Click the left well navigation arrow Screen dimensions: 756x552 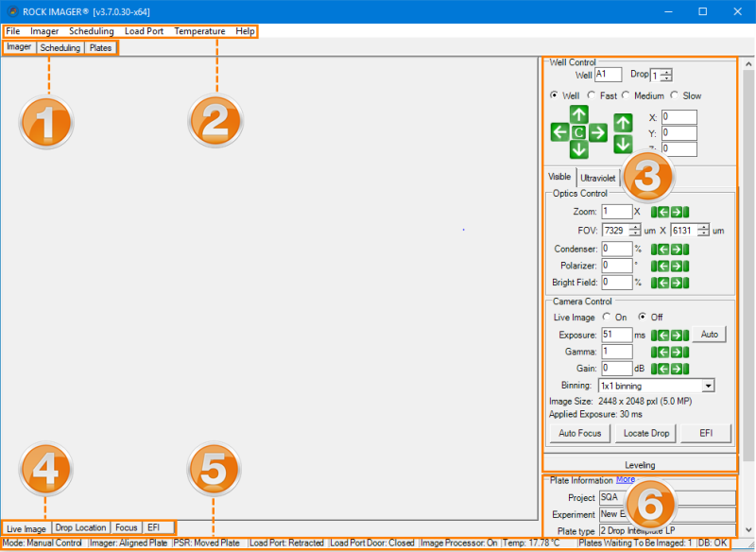point(559,132)
